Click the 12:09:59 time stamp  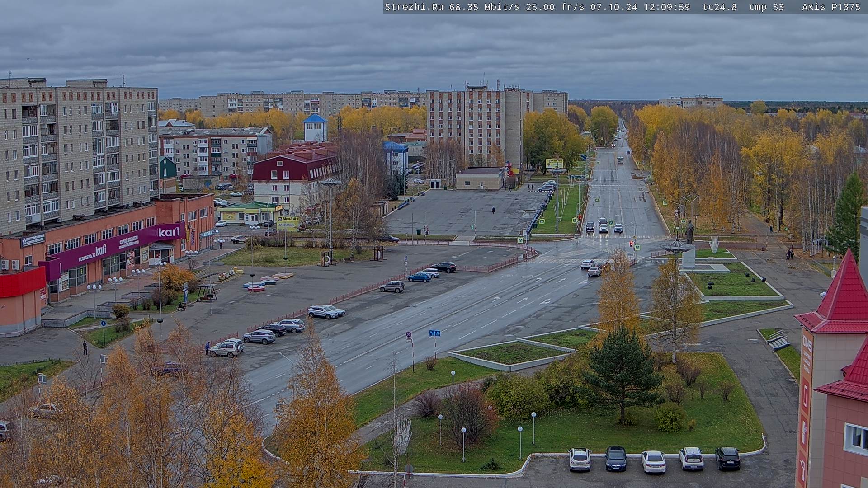(667, 7)
